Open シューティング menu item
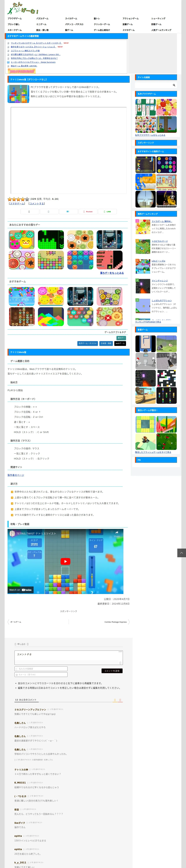Viewport: 186px width, 868px height. [158, 19]
